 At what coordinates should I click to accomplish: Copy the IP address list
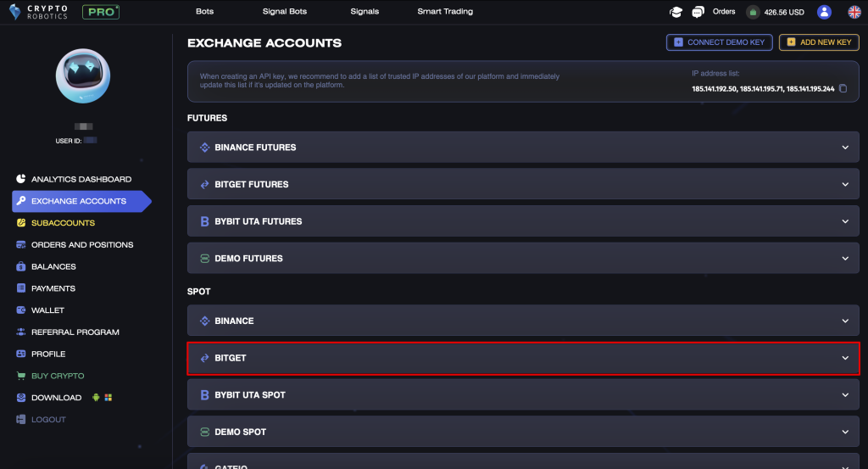pos(843,88)
